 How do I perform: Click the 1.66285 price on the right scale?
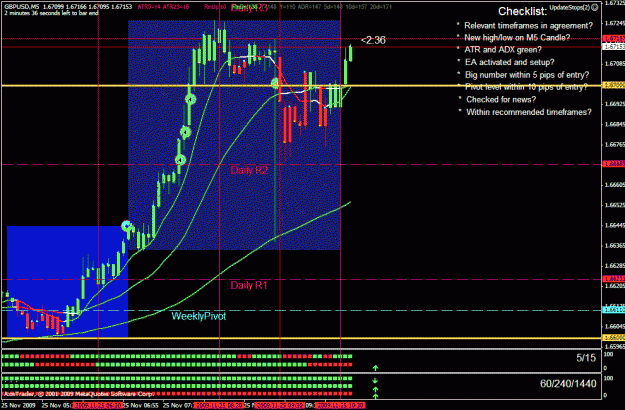point(614,266)
